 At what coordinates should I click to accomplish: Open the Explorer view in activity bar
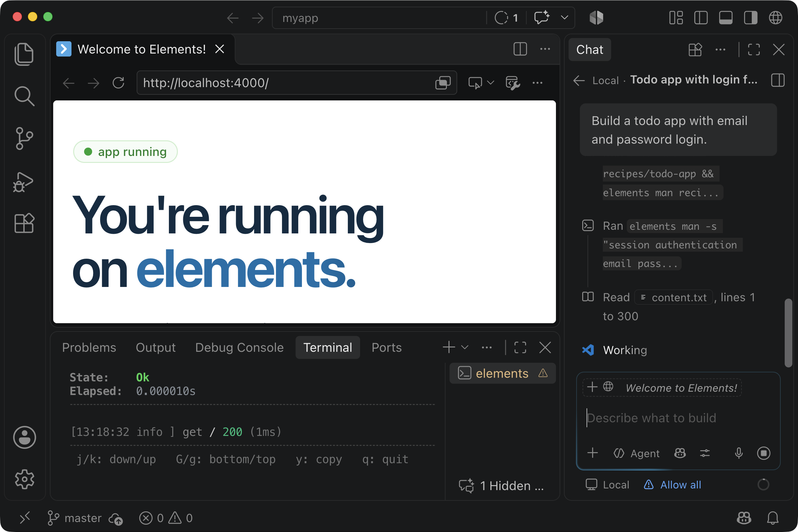tap(24, 54)
